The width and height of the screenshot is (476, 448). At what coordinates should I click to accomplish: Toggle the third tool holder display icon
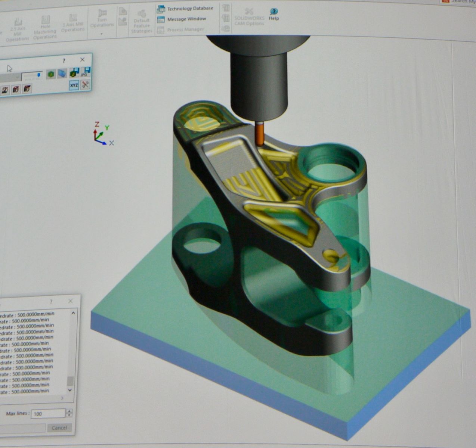[27, 89]
